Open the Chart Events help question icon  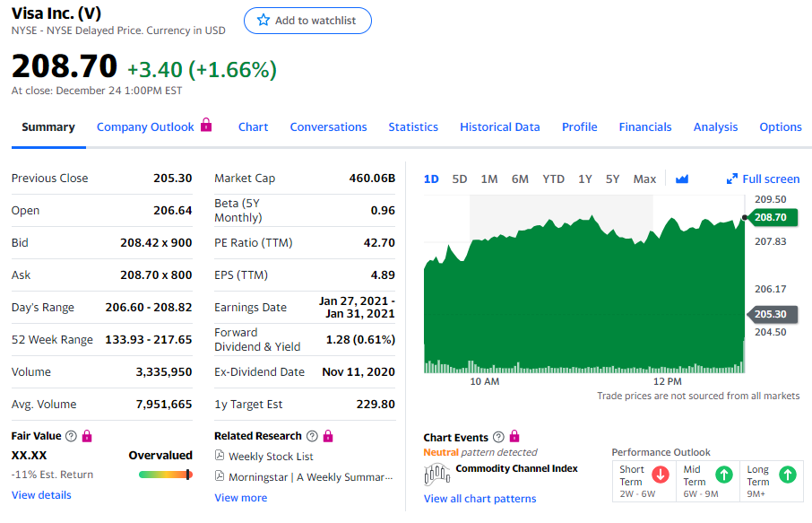(498, 437)
